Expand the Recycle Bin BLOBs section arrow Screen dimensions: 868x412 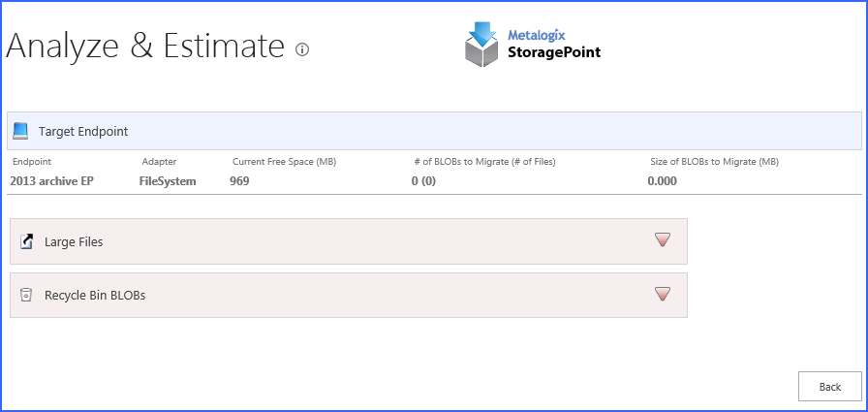point(663,294)
